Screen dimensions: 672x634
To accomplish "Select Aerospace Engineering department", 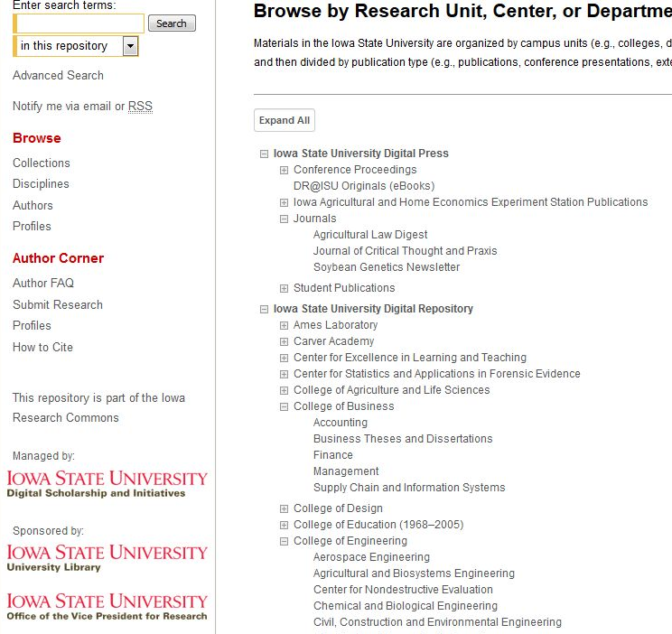I will (x=371, y=558).
